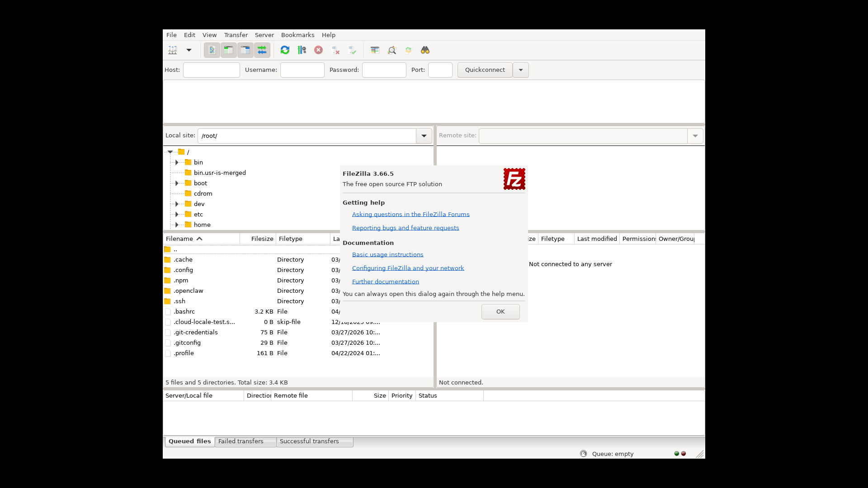This screenshot has height=488, width=868.
Task: Open the Local site path dropdown
Action: [x=424, y=136]
